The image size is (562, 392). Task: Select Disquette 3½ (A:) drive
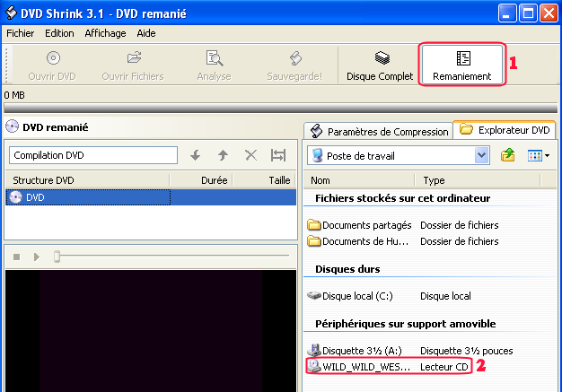point(355,351)
